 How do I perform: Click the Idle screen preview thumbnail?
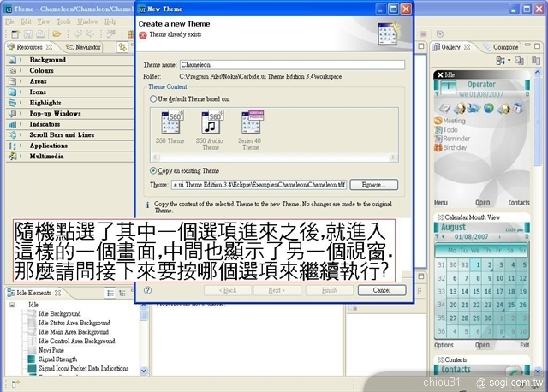[482, 139]
